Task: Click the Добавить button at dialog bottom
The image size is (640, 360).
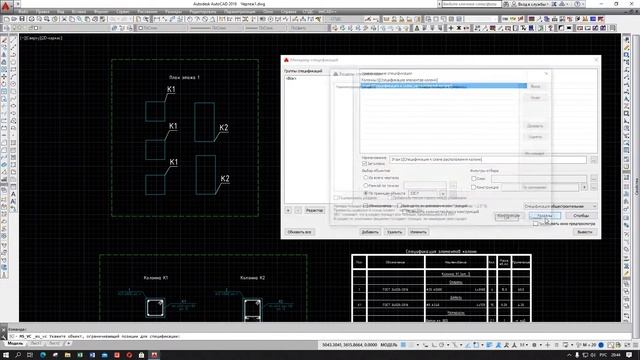Action: click(x=370, y=232)
